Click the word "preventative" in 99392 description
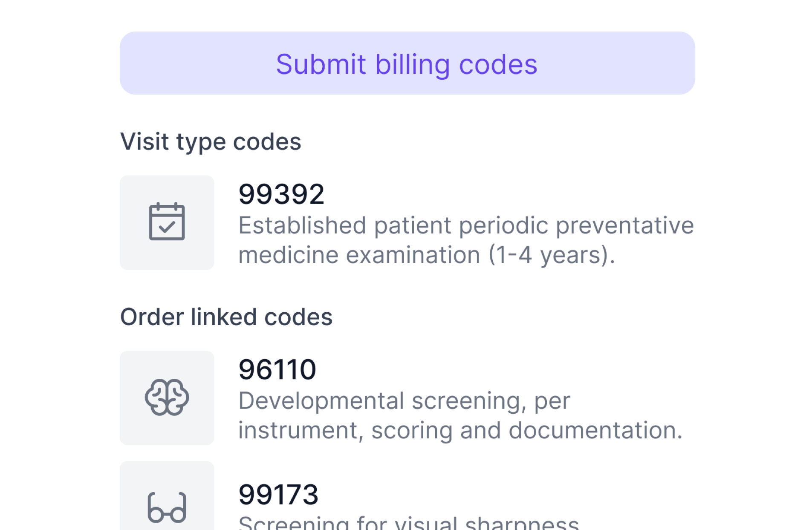Screen dimensions: 812x530 click(x=624, y=225)
